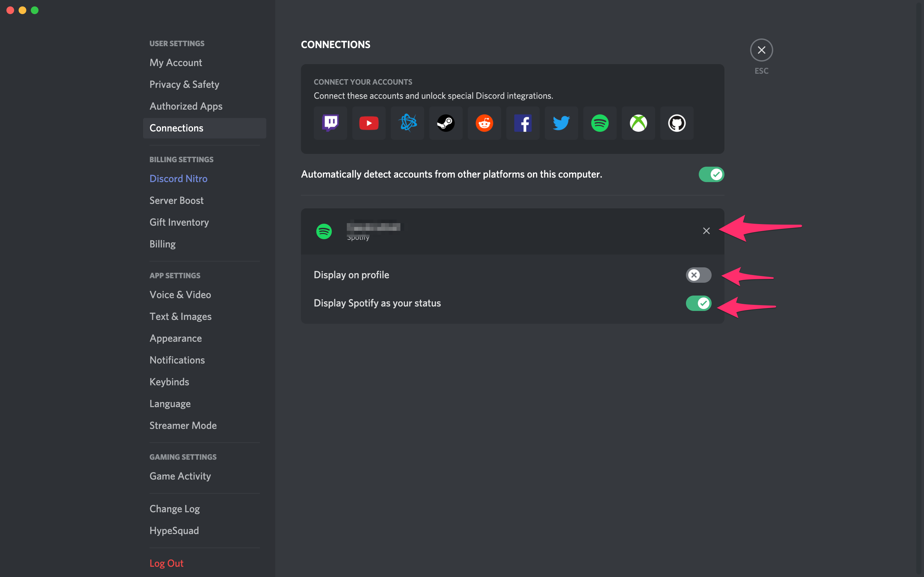This screenshot has width=924, height=577.
Task: Open Privacy & Safety settings
Action: (x=184, y=84)
